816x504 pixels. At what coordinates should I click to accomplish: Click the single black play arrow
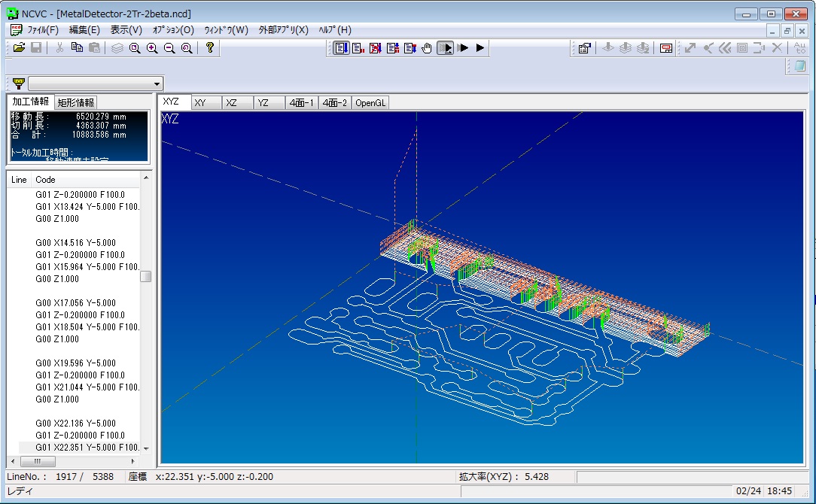point(481,48)
